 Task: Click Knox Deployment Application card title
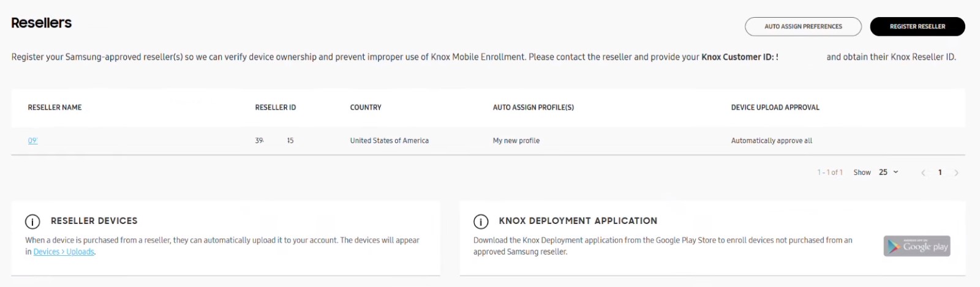[x=578, y=221]
